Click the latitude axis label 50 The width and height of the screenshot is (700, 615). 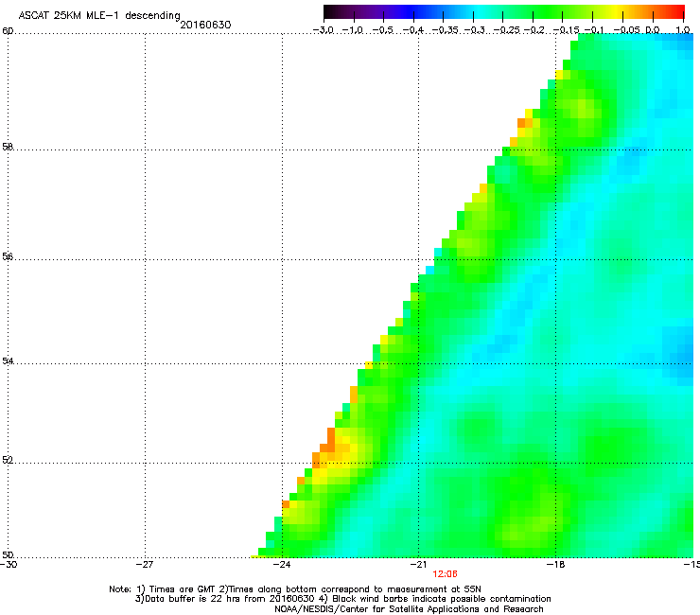tap(8, 554)
